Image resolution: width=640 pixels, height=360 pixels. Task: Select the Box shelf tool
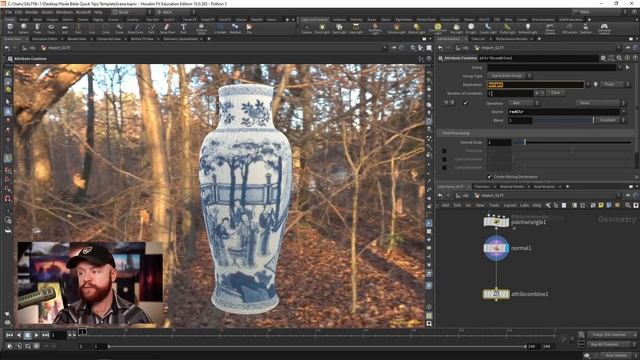10,28
